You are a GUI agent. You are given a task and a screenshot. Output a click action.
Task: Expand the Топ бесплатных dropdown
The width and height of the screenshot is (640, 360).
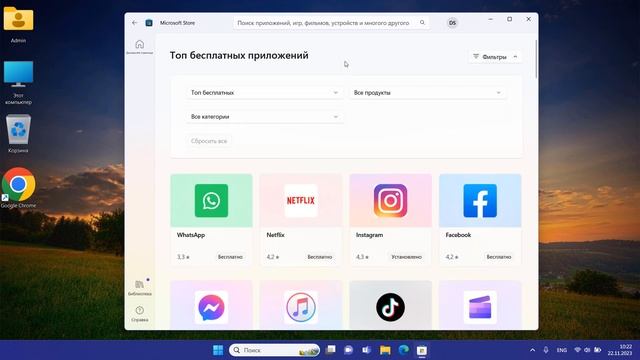pyautogui.click(x=264, y=93)
